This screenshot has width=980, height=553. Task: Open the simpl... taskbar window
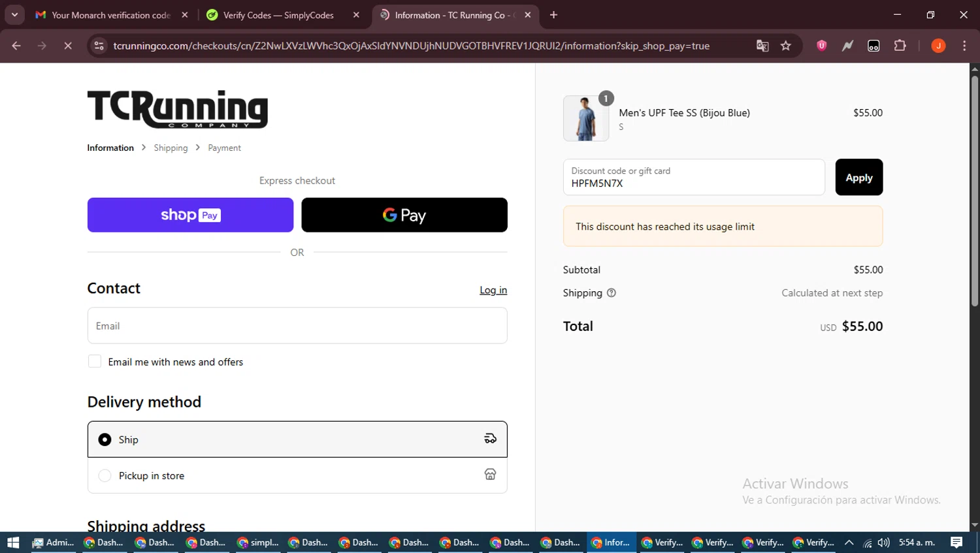[x=258, y=543]
